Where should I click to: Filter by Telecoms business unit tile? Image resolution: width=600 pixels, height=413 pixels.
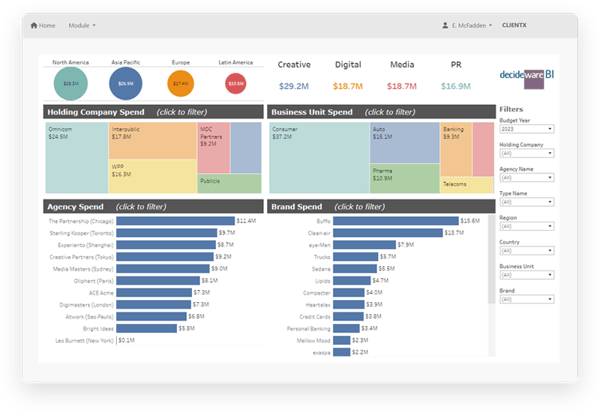467,185
